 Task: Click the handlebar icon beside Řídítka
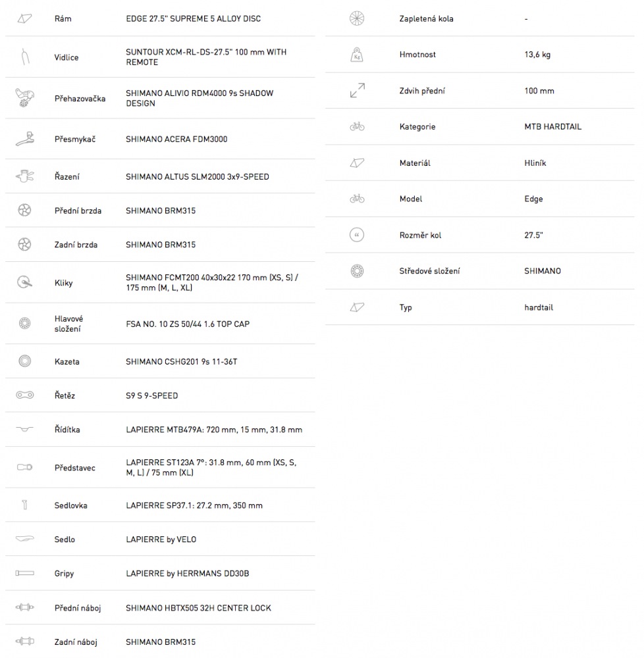pos(25,429)
